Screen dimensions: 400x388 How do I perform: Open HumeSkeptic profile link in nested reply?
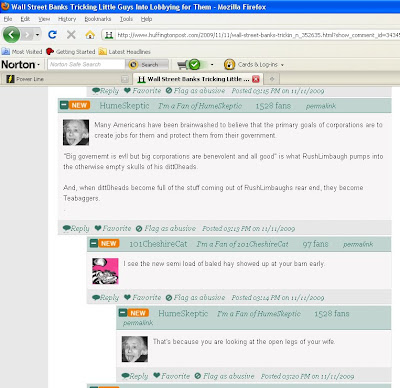pyautogui.click(x=183, y=313)
